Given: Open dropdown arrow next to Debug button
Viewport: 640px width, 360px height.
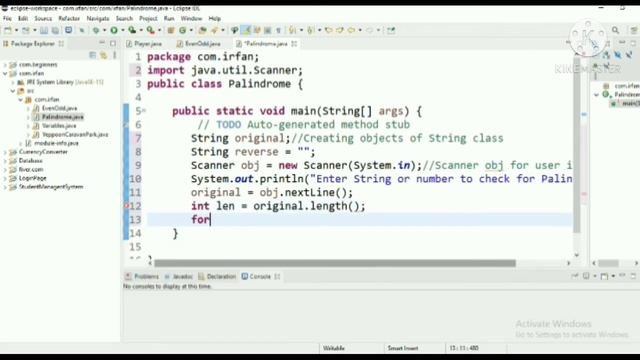Looking at the screenshot, I should tap(104, 30).
